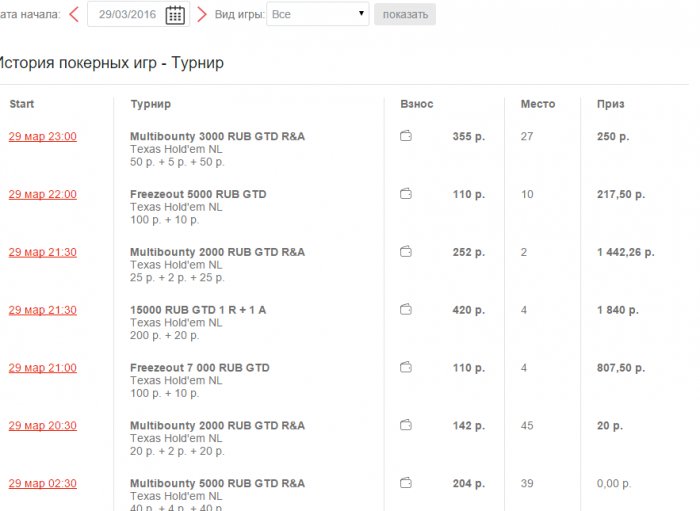Click wallet icon beside 252 р. buy-in
Image resolution: width=700 pixels, height=511 pixels.
[x=406, y=252]
